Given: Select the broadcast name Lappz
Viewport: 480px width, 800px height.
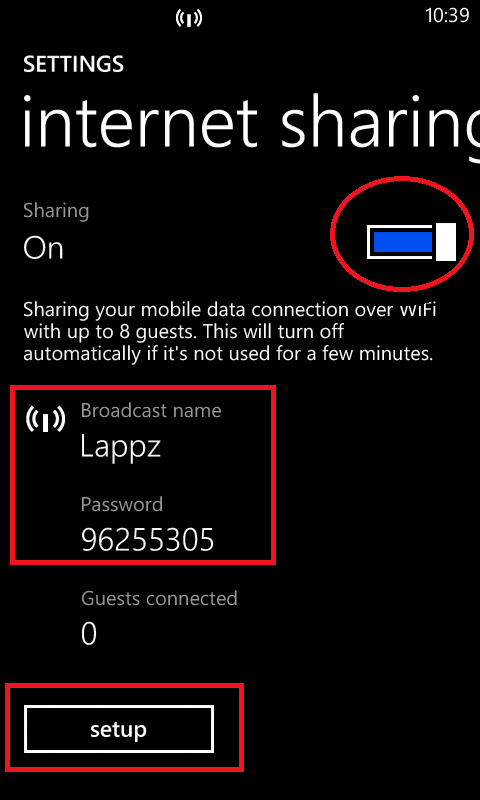Looking at the screenshot, I should (121, 446).
